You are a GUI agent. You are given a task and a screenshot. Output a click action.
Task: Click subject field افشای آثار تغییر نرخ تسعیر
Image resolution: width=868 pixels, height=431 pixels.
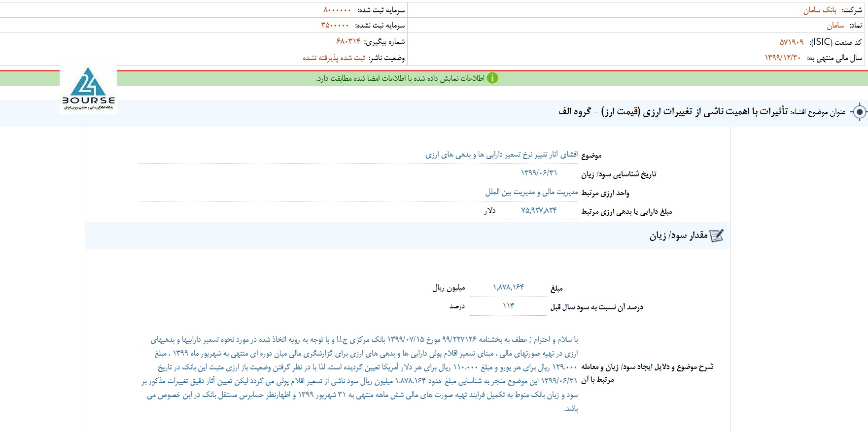[501, 155]
